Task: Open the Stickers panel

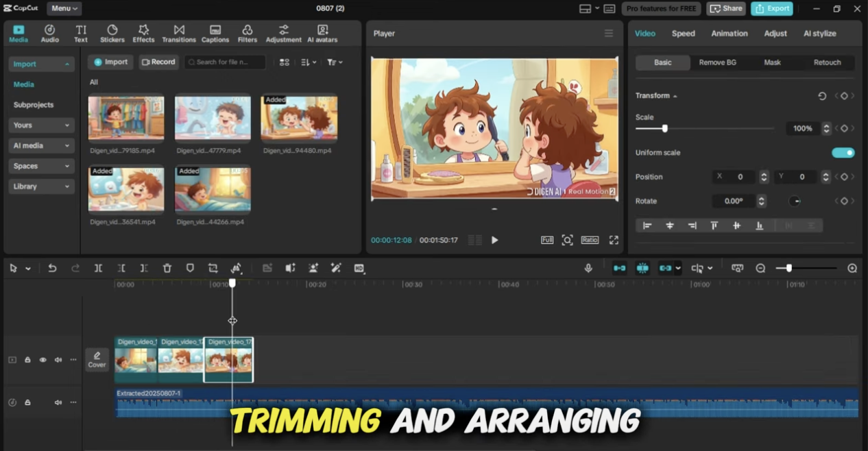Action: tap(112, 34)
